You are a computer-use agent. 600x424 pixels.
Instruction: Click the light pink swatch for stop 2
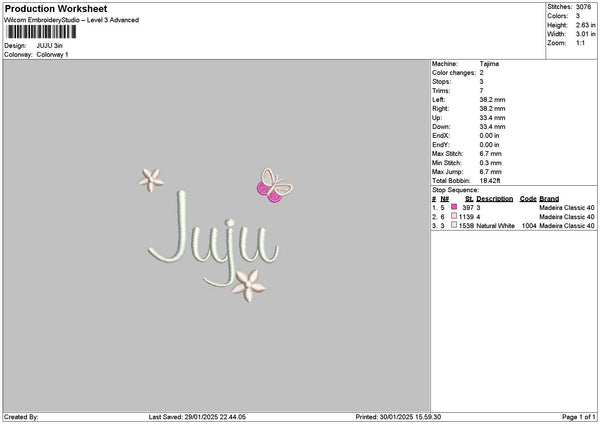pyautogui.click(x=454, y=216)
